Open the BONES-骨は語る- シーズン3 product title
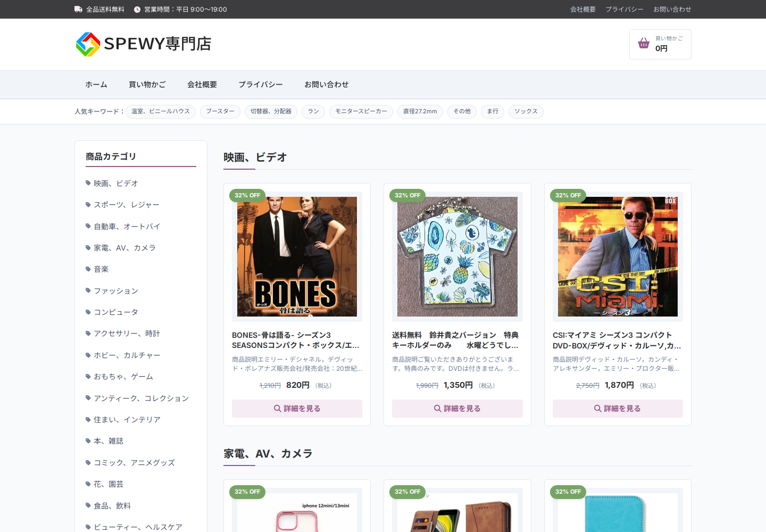 [x=297, y=340]
